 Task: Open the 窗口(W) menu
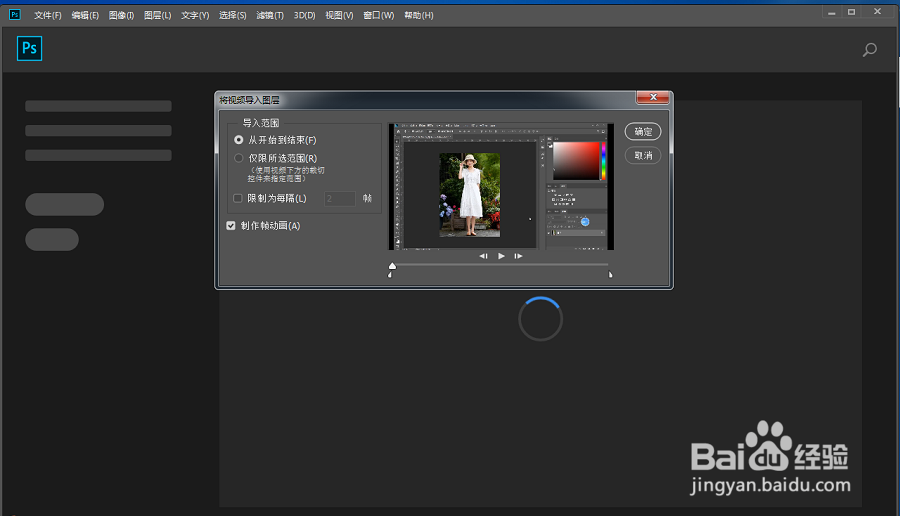pos(378,15)
